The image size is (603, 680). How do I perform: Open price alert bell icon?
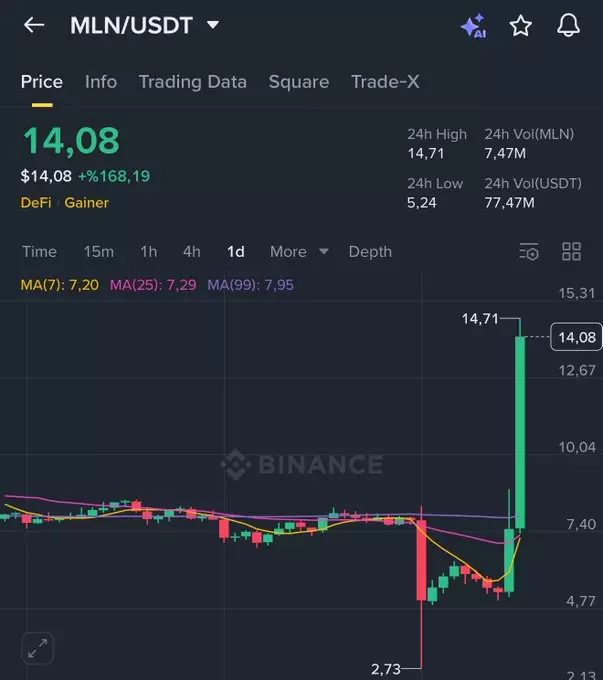pyautogui.click(x=568, y=26)
